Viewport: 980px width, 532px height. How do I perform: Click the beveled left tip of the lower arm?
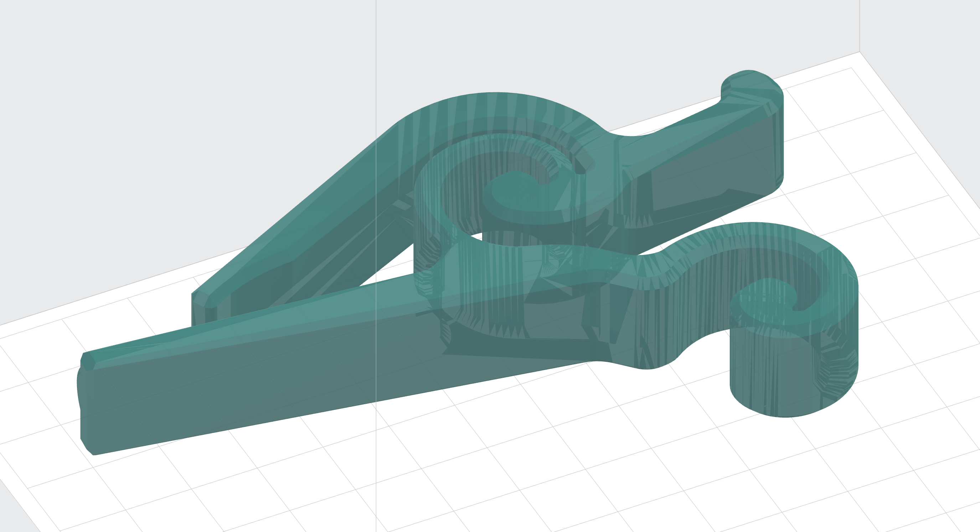[88, 361]
